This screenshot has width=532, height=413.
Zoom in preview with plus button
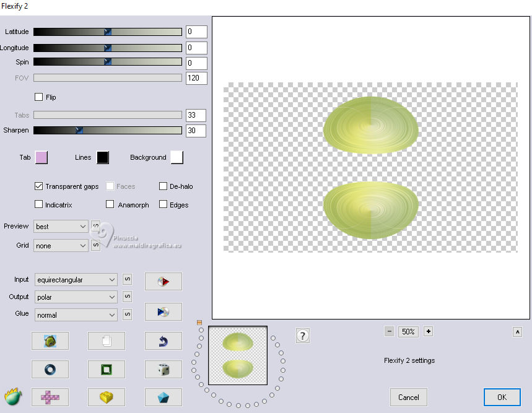(x=428, y=332)
